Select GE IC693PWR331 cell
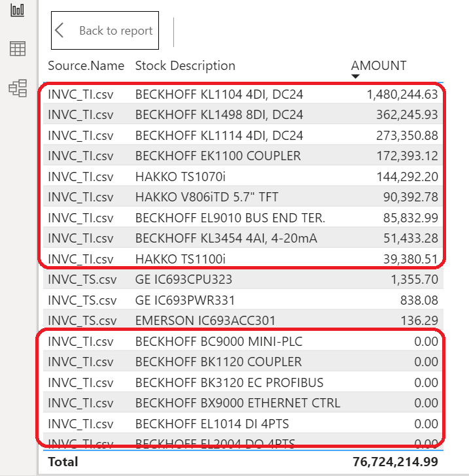The image size is (469, 476). (185, 301)
